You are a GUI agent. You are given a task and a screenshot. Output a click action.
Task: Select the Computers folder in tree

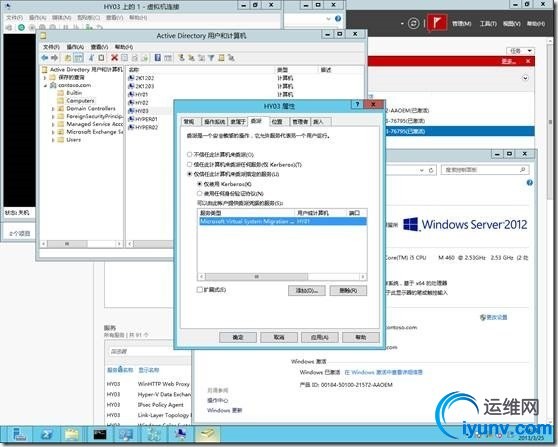80,101
